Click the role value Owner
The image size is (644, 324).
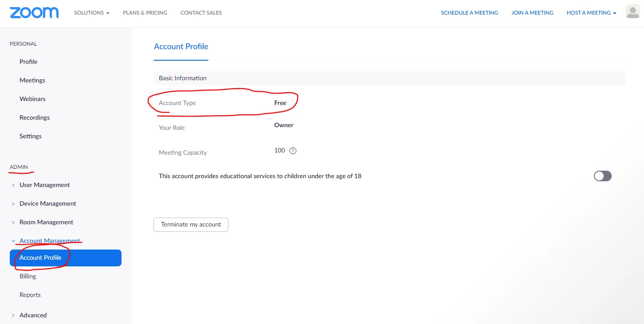284,125
